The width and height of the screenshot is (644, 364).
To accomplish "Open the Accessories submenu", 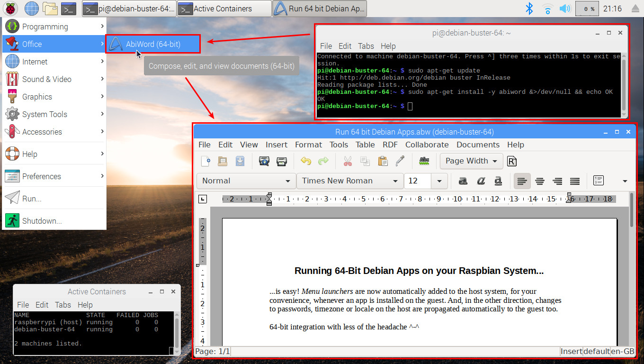I will pyautogui.click(x=54, y=132).
